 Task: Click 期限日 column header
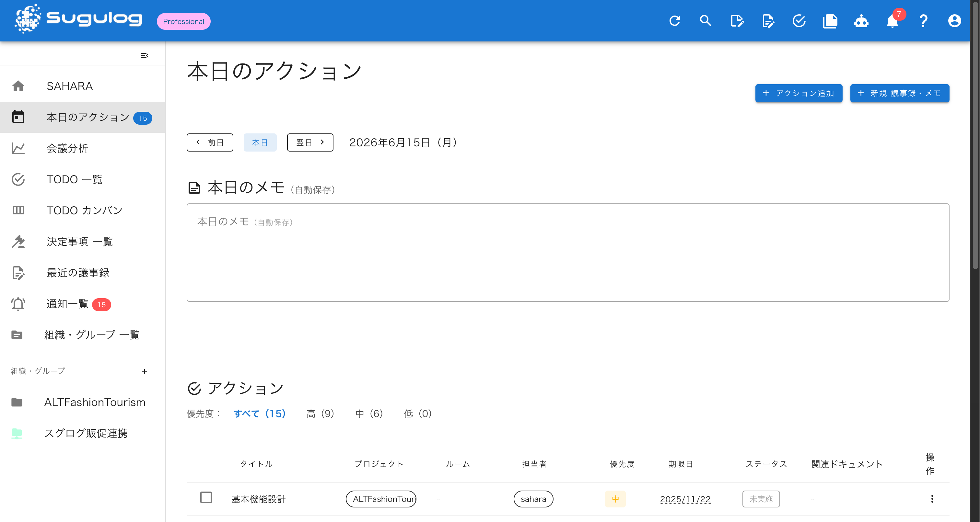click(681, 464)
